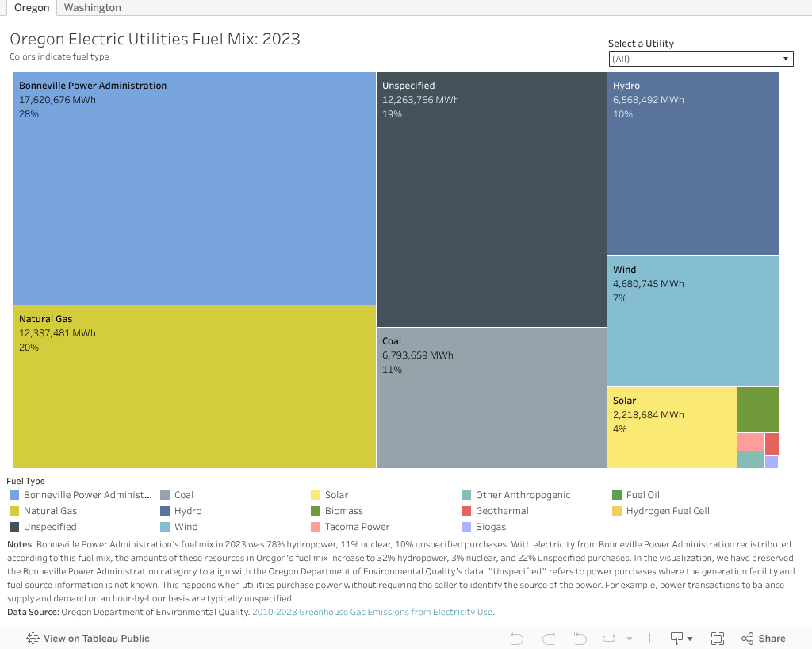Select Tacoma Power legend swatch
This screenshot has width=812, height=649.
pyautogui.click(x=316, y=527)
